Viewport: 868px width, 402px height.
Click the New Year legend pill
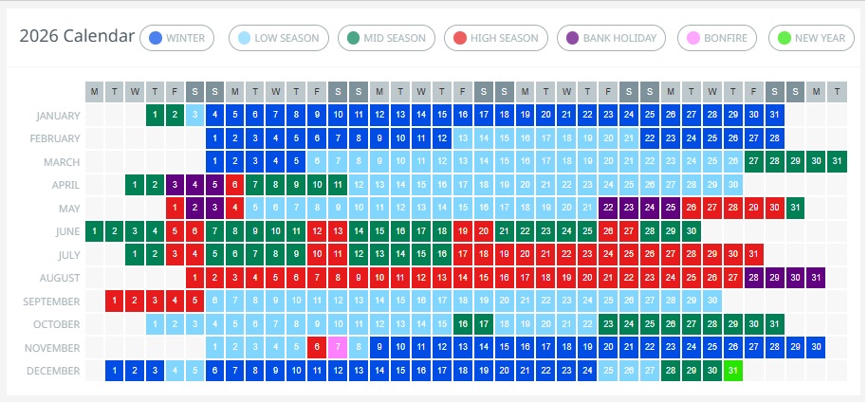(x=809, y=39)
